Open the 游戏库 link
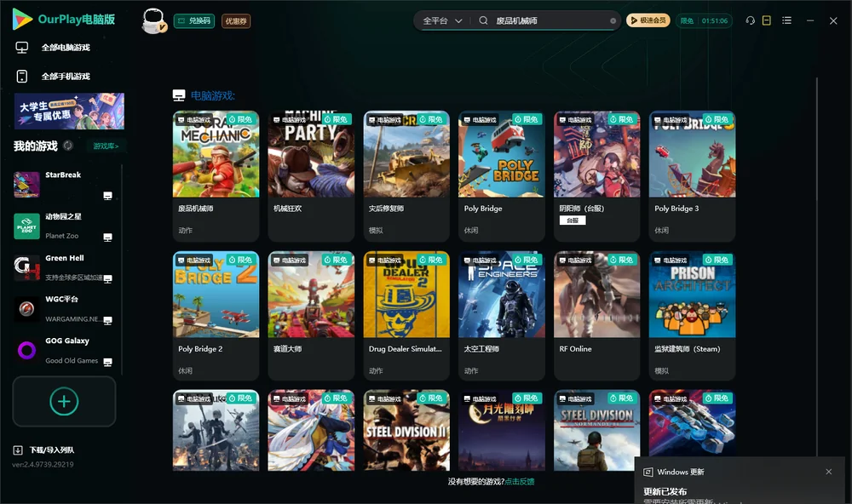 click(x=106, y=146)
